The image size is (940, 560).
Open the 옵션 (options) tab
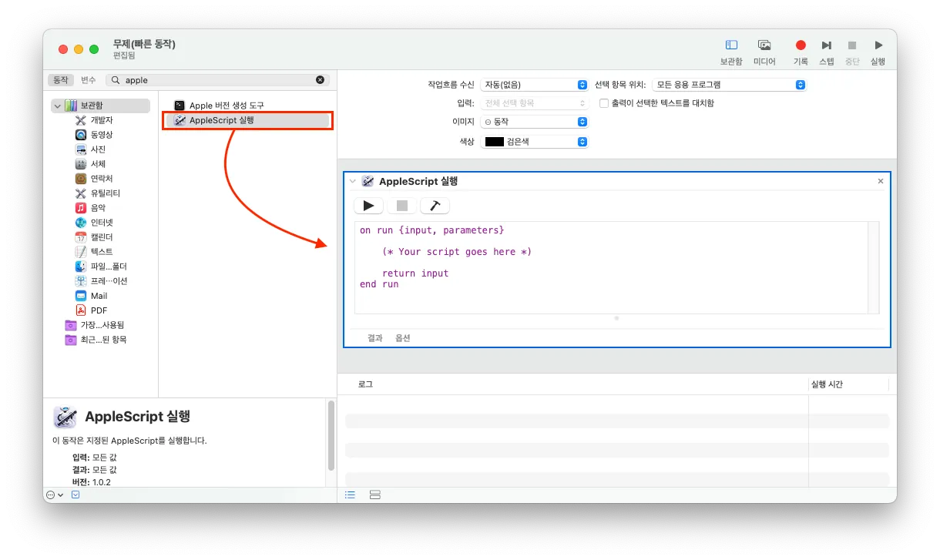pyautogui.click(x=403, y=338)
